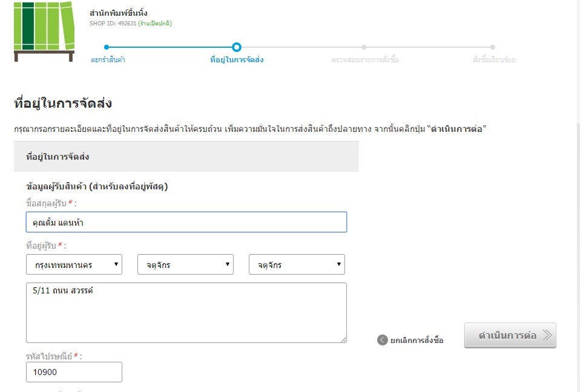Select the สั่งซื้อเรียบร้อย step label
Image resolution: width=580 pixels, height=392 pixels.
pos(494,60)
